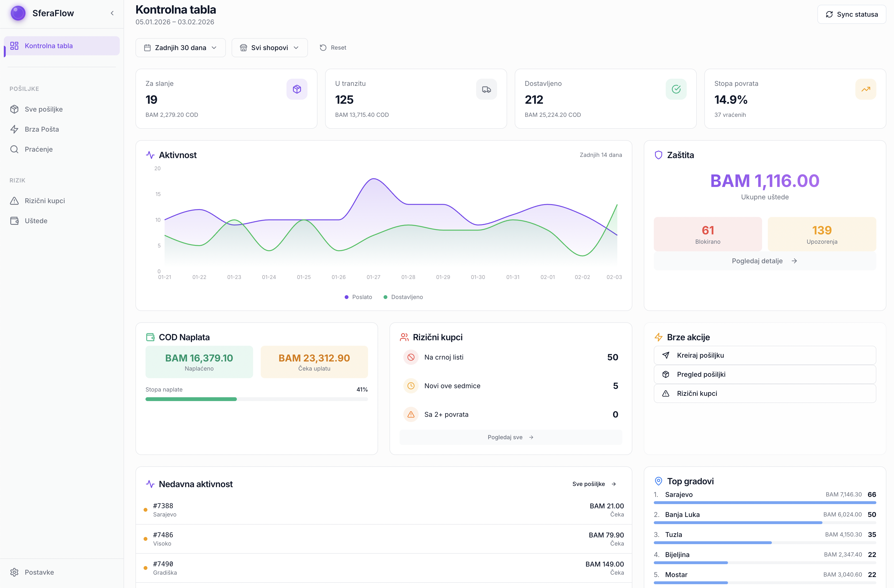Expand filter options via Reset control

click(333, 47)
